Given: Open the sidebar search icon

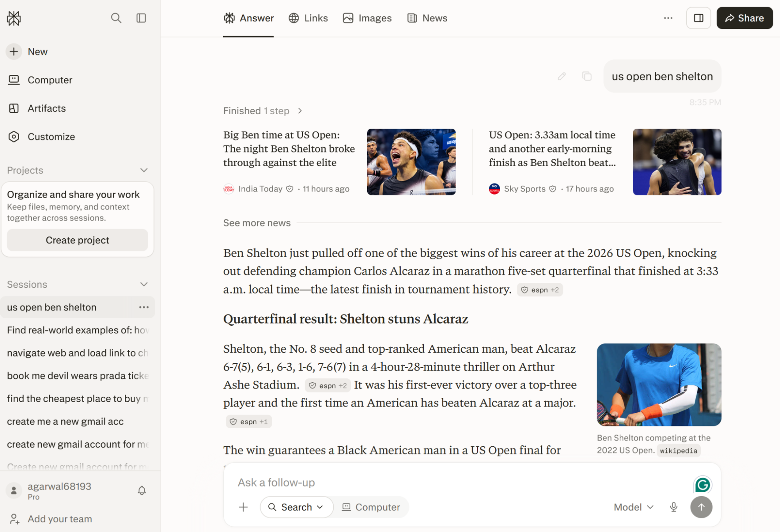Looking at the screenshot, I should click(x=116, y=18).
